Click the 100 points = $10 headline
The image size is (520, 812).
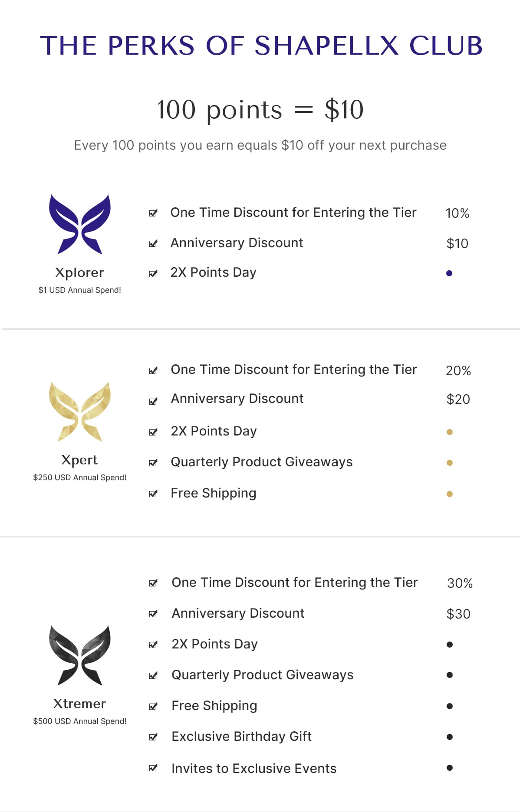pyautogui.click(x=260, y=110)
